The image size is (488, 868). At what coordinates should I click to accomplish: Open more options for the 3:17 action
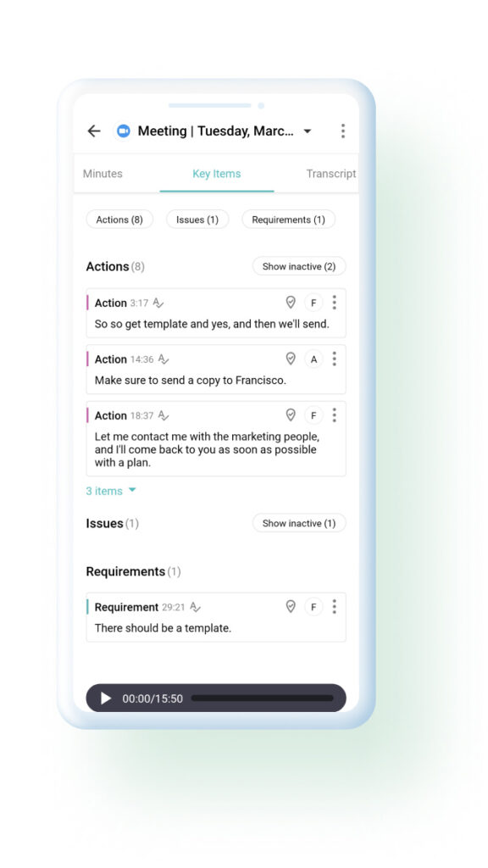point(334,303)
